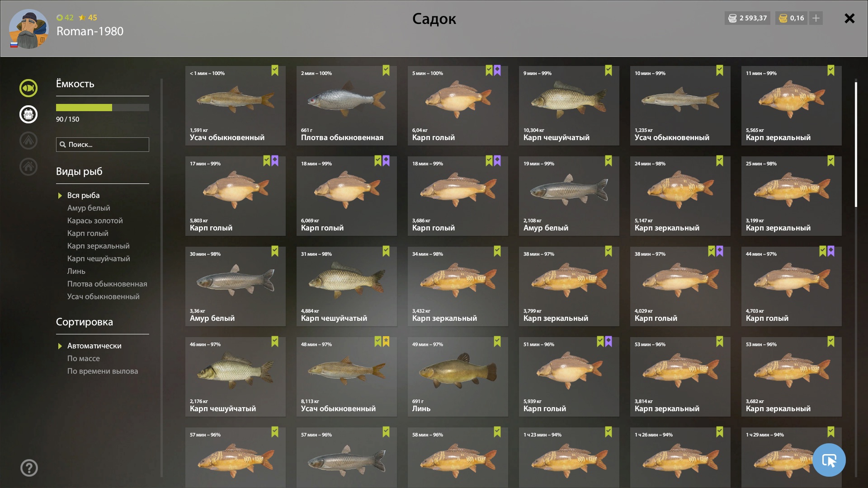
Task: Open the tent camp sidebar icon
Action: [28, 141]
